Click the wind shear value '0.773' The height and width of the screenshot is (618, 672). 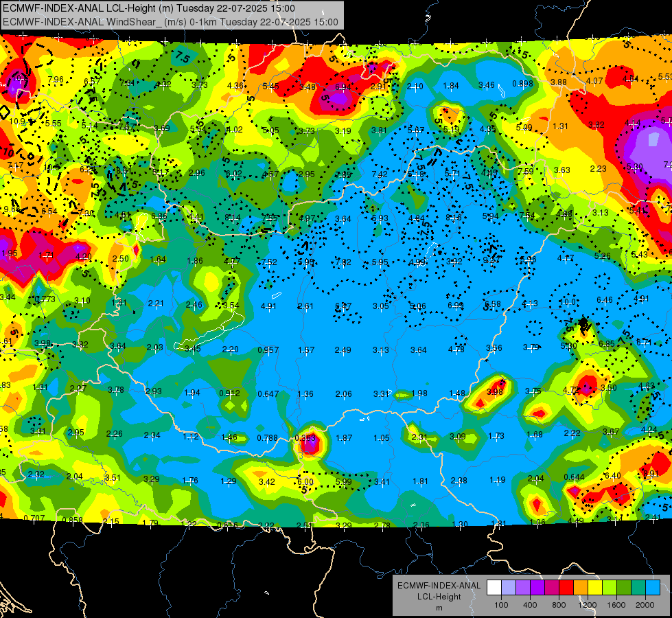coord(45,299)
